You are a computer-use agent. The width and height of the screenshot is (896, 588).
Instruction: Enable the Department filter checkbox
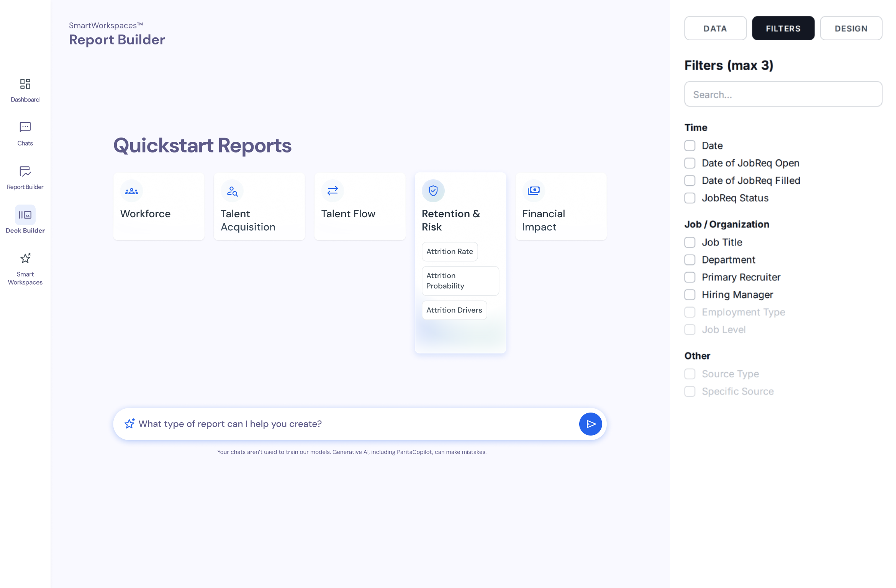690,260
